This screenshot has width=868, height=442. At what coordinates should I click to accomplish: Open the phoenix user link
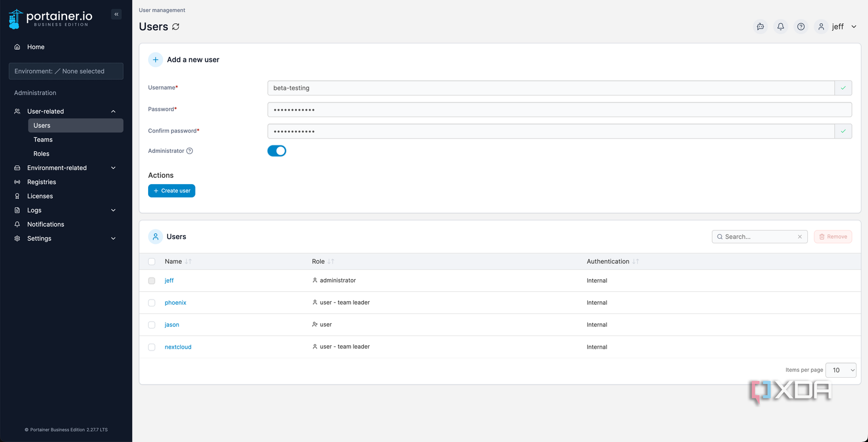coord(175,302)
